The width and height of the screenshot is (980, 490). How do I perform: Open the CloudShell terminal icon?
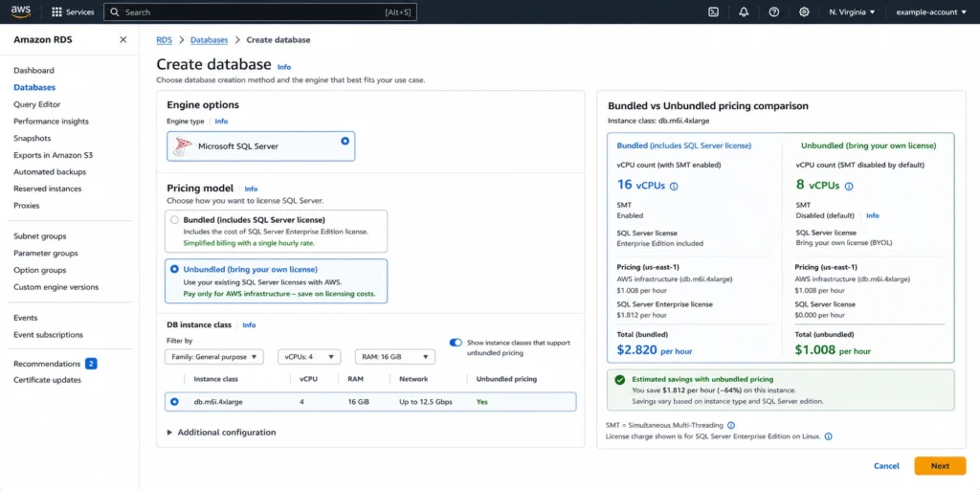[x=713, y=11]
